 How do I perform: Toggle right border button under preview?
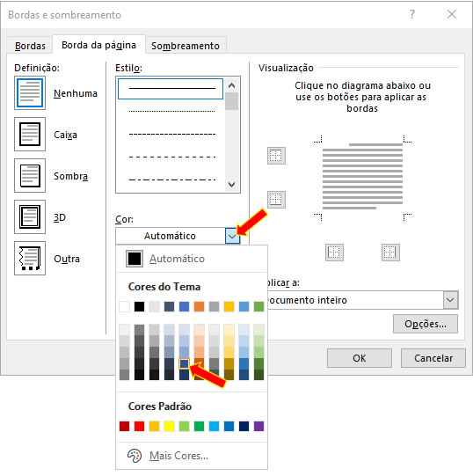pyautogui.click(x=390, y=253)
